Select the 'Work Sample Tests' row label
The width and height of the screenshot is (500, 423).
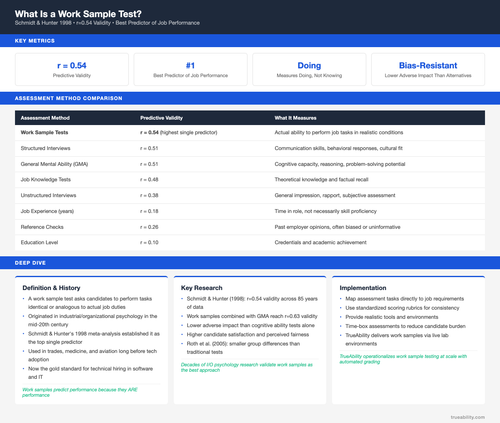pos(44,132)
